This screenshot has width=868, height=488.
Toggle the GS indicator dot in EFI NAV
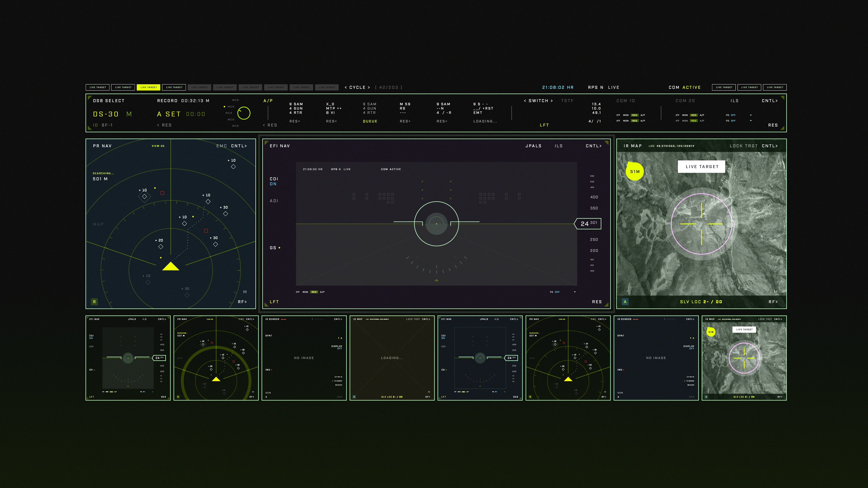tap(279, 248)
